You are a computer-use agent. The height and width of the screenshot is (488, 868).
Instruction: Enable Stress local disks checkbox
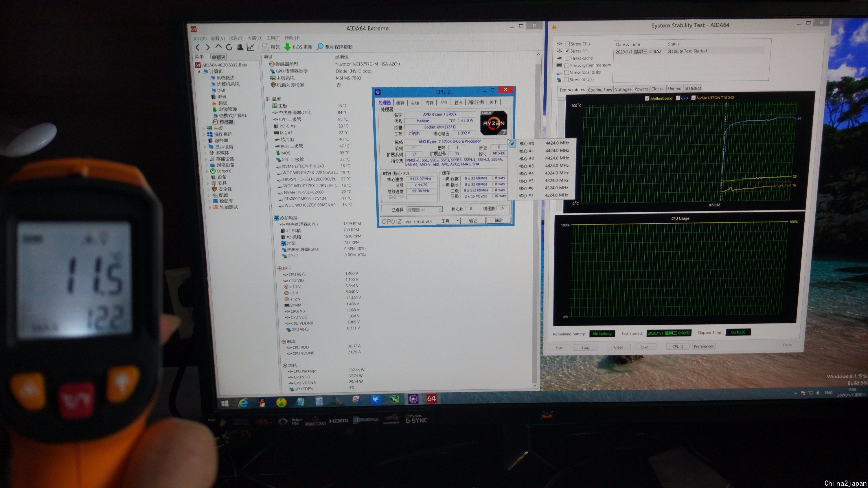pos(567,72)
